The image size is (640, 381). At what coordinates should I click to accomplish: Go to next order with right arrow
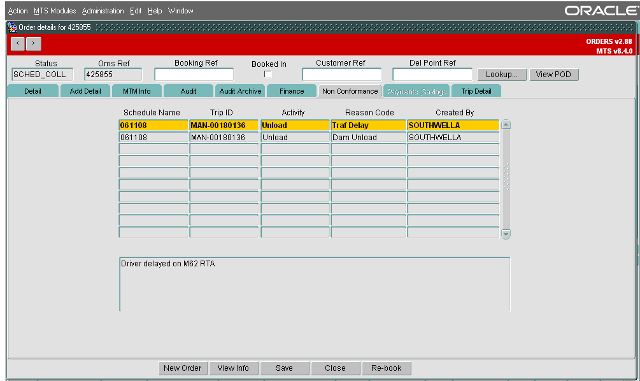pyautogui.click(x=33, y=43)
